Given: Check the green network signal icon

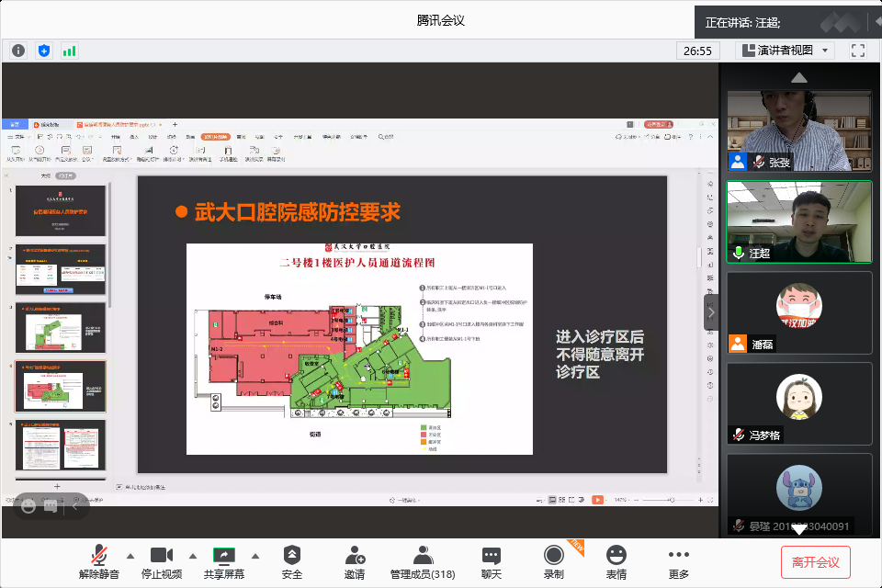Looking at the screenshot, I should pyautogui.click(x=69, y=51).
